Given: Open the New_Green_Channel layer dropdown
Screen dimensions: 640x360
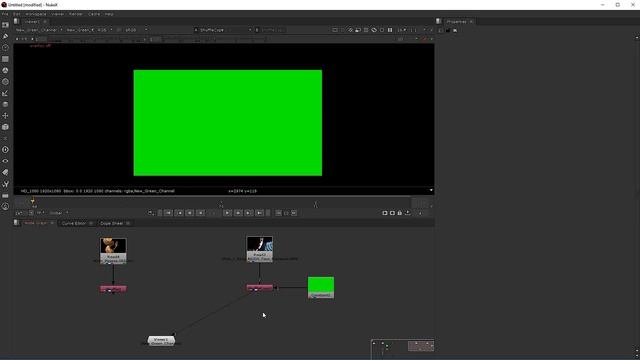Looking at the screenshot, I should pos(39,30).
